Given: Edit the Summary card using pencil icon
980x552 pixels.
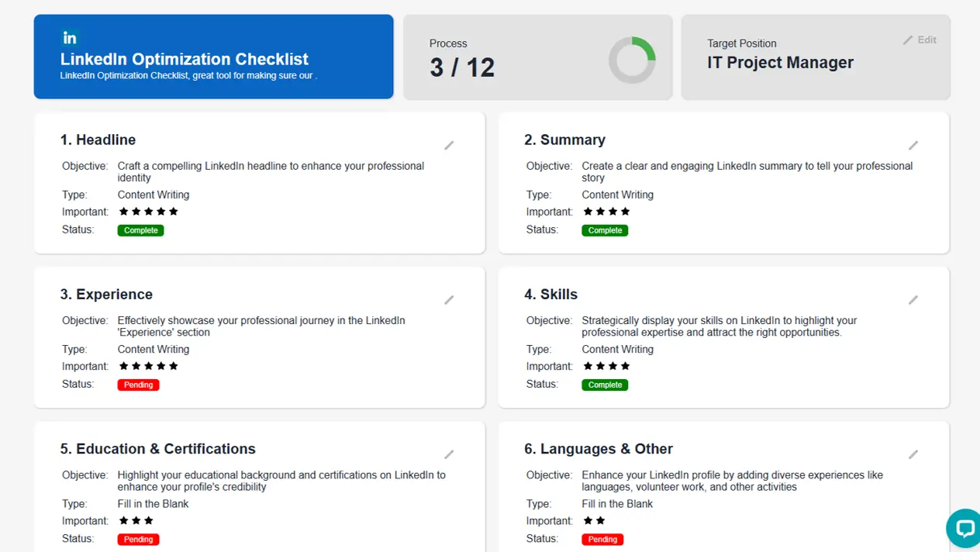Looking at the screenshot, I should [x=913, y=146].
